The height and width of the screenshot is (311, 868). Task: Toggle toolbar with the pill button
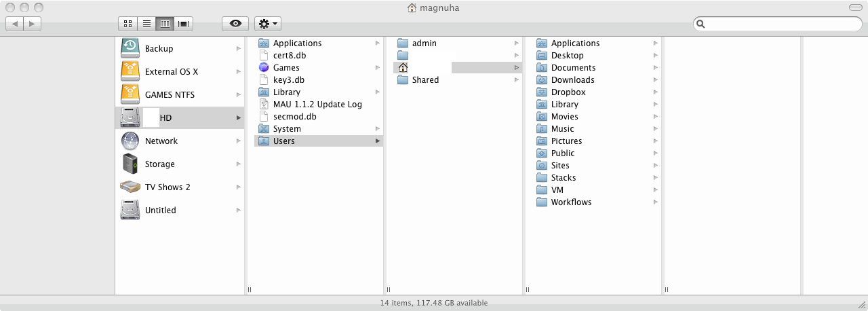855,7
